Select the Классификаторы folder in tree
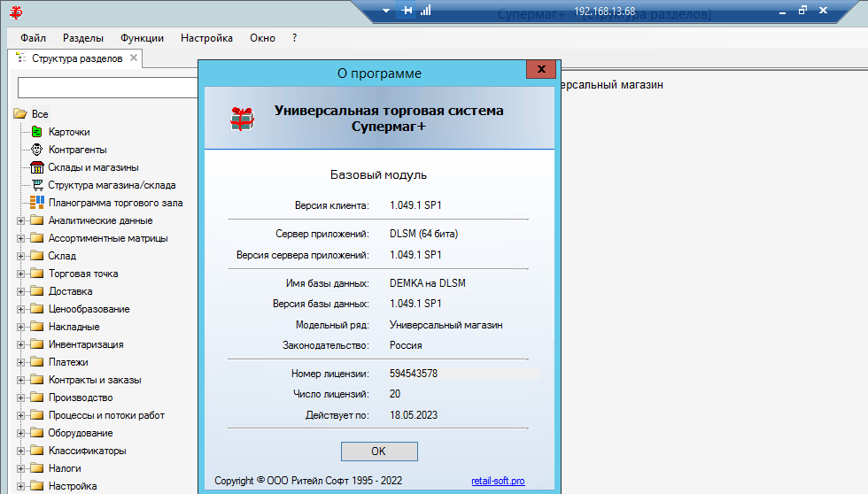The image size is (868, 494). 88,451
